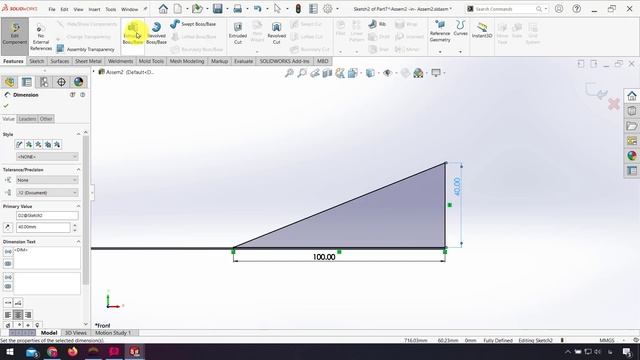Select the 40.00 dimension in the sketch
Viewport: 640px width, 360px height.
tap(457, 187)
